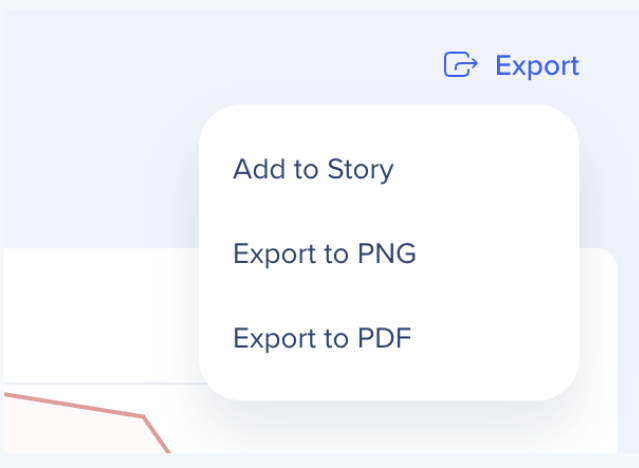The height and width of the screenshot is (468, 639).
Task: Click 'Export to' in the PNG row
Action: click(291, 254)
